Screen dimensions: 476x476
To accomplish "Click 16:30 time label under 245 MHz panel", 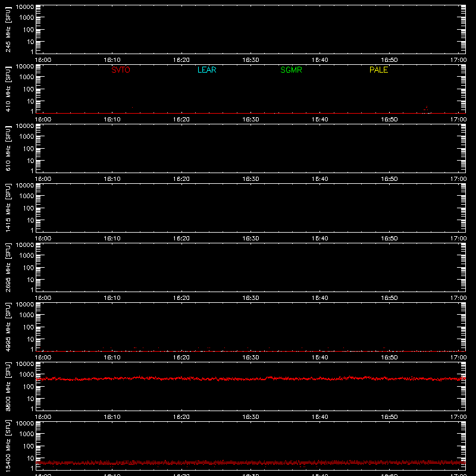I will [250, 60].
